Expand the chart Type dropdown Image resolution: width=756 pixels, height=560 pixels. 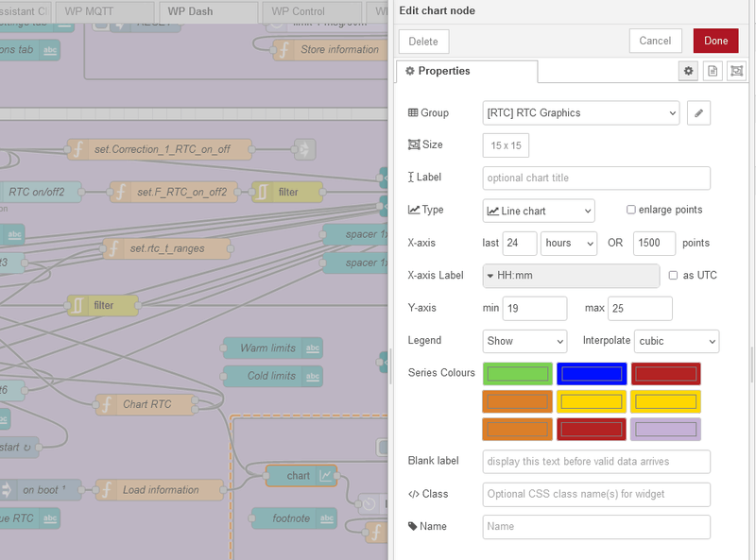pos(539,211)
